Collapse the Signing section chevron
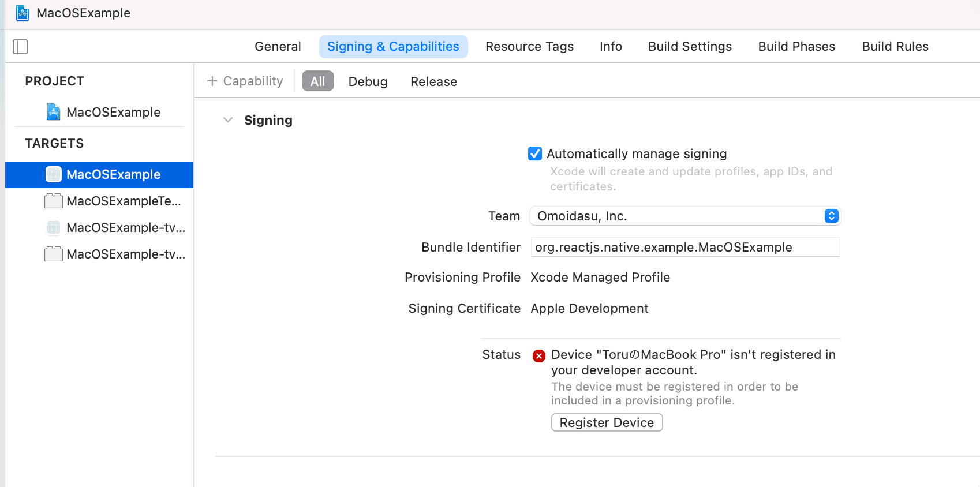This screenshot has height=487, width=980. (228, 120)
